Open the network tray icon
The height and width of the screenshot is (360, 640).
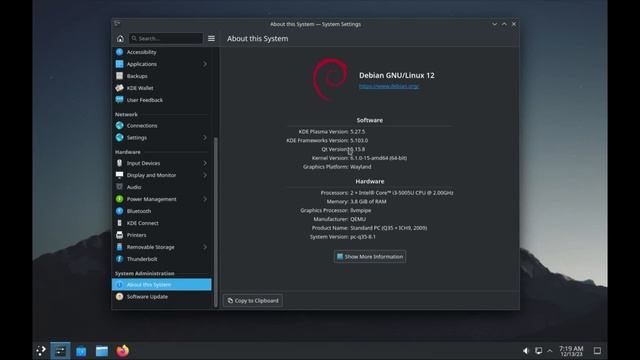click(x=538, y=351)
